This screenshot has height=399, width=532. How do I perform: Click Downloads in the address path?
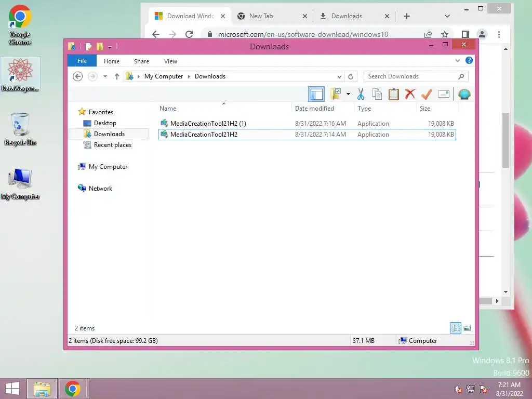click(x=210, y=76)
